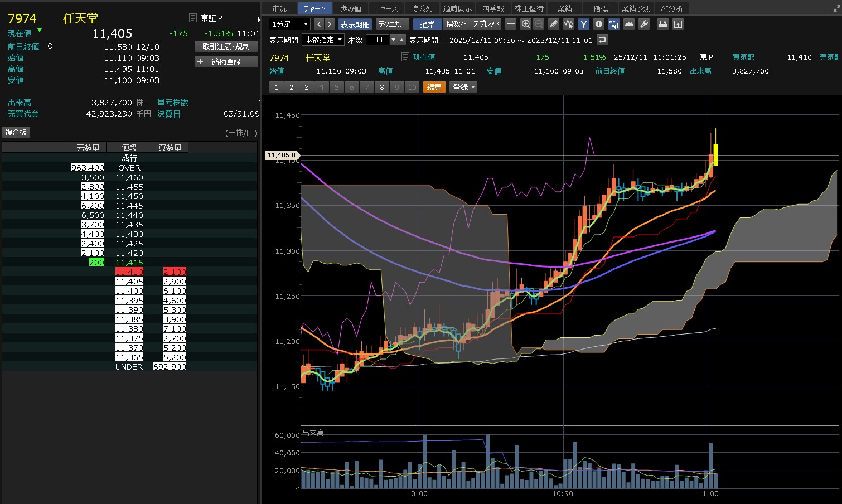Select the pencil drawing tool
Screen dimensions: 842x504
pyautogui.click(x=553, y=24)
